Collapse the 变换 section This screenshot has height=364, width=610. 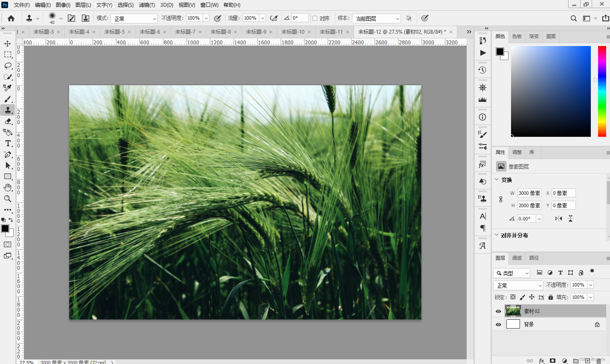[x=497, y=180]
